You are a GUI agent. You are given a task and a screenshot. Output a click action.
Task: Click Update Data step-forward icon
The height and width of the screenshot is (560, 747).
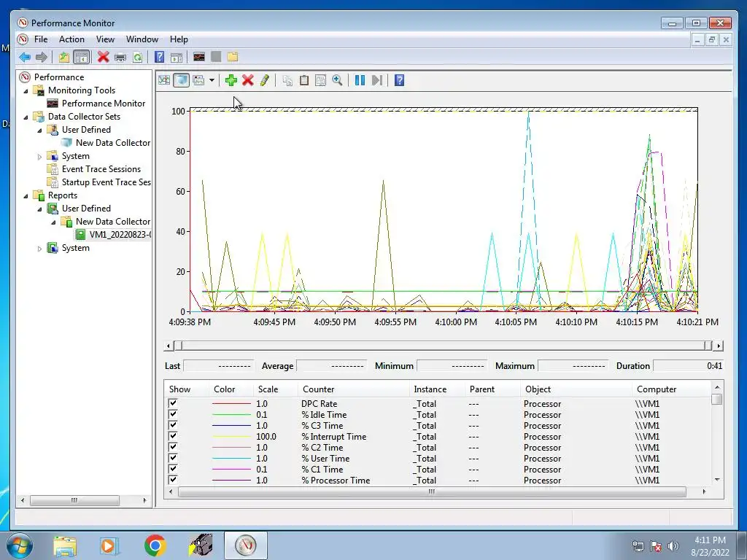tap(377, 80)
